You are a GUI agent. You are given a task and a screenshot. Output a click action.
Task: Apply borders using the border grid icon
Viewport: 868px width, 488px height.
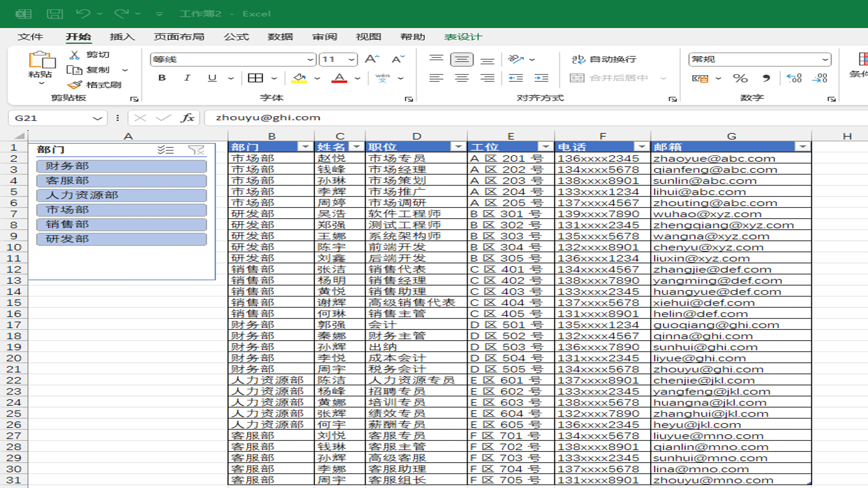coord(255,78)
